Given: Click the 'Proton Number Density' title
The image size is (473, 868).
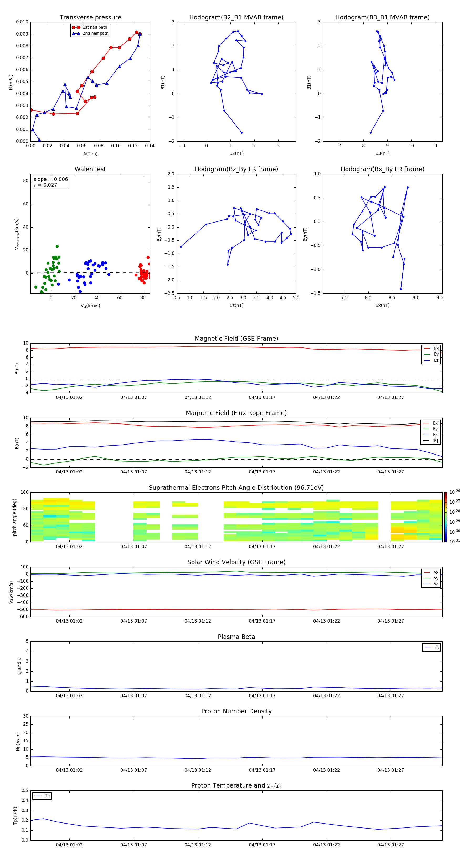Looking at the screenshot, I should coord(236,711).
